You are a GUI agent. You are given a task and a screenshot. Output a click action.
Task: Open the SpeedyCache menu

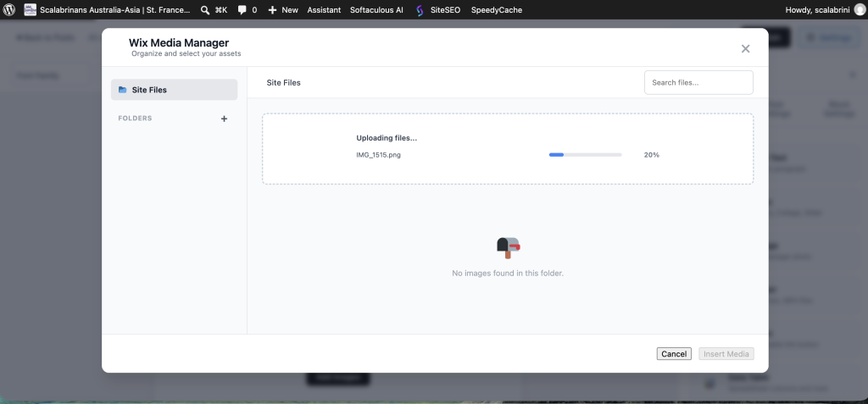click(497, 10)
